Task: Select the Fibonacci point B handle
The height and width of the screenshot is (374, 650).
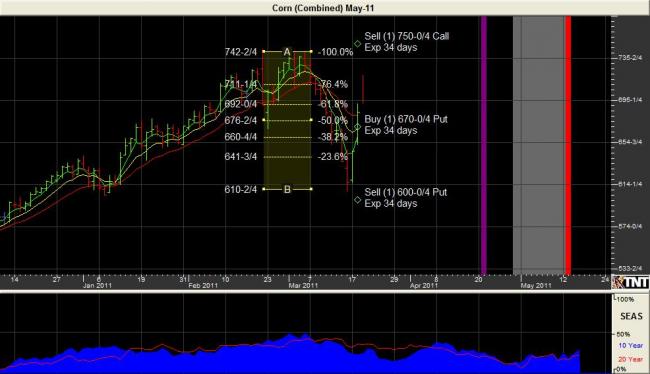Action: point(287,189)
